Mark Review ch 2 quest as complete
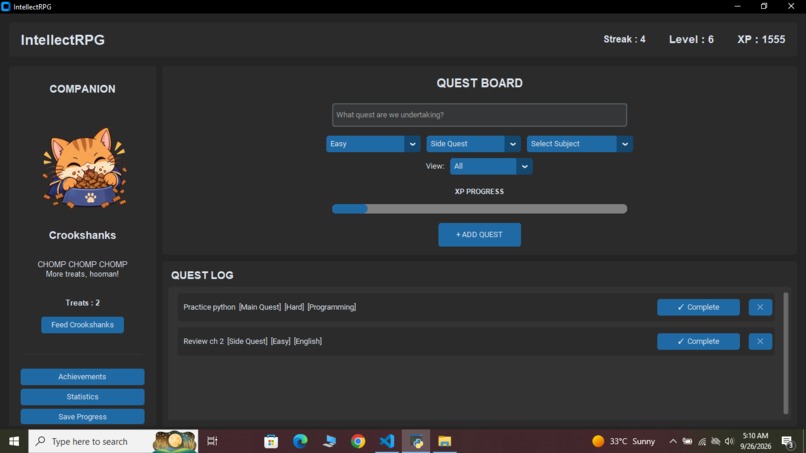 (x=698, y=341)
